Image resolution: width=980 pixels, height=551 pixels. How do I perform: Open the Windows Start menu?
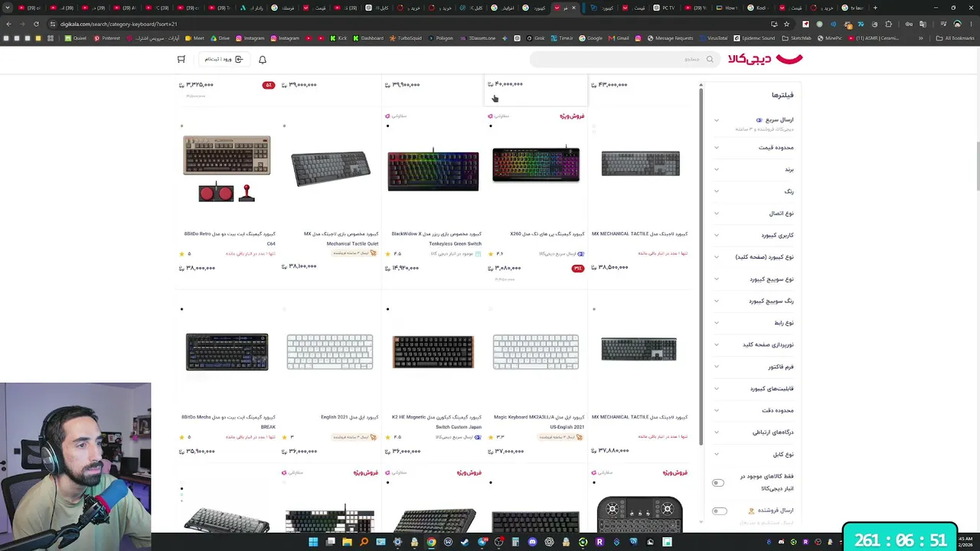point(313,543)
